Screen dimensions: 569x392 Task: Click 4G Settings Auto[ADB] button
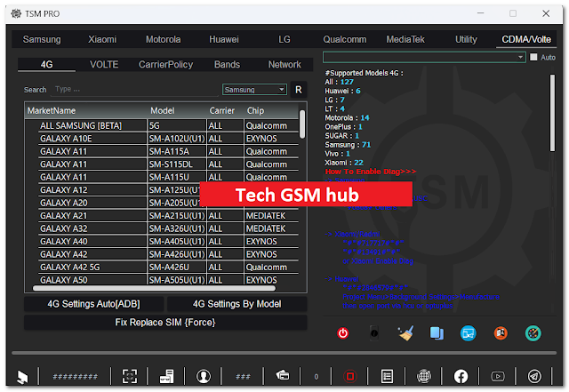(x=93, y=304)
